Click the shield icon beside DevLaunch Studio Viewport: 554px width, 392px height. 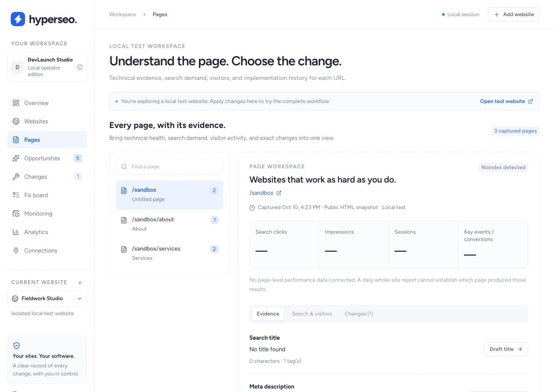tap(80, 67)
